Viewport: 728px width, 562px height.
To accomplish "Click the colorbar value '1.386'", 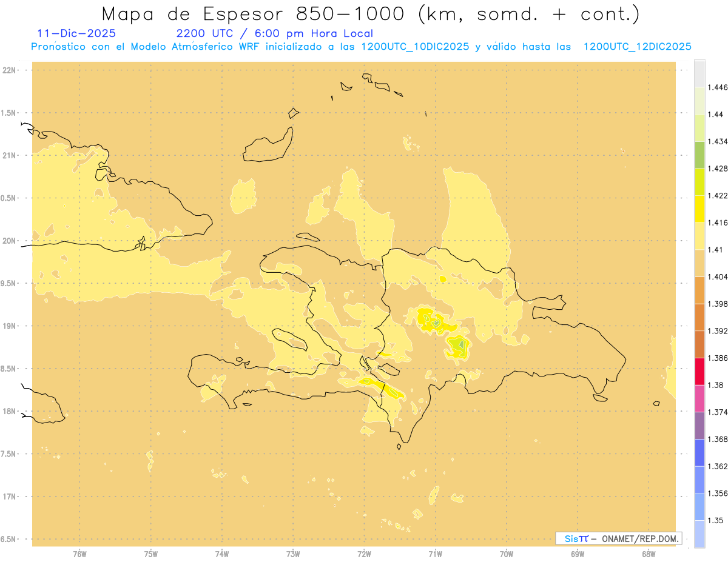I will click(x=717, y=358).
